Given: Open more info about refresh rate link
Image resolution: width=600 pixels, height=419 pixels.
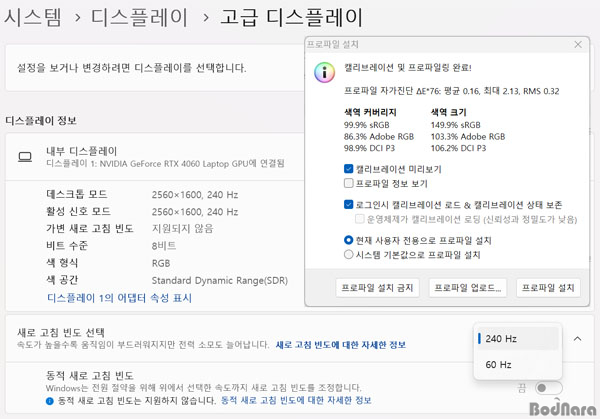Looking at the screenshot, I should [x=341, y=345].
